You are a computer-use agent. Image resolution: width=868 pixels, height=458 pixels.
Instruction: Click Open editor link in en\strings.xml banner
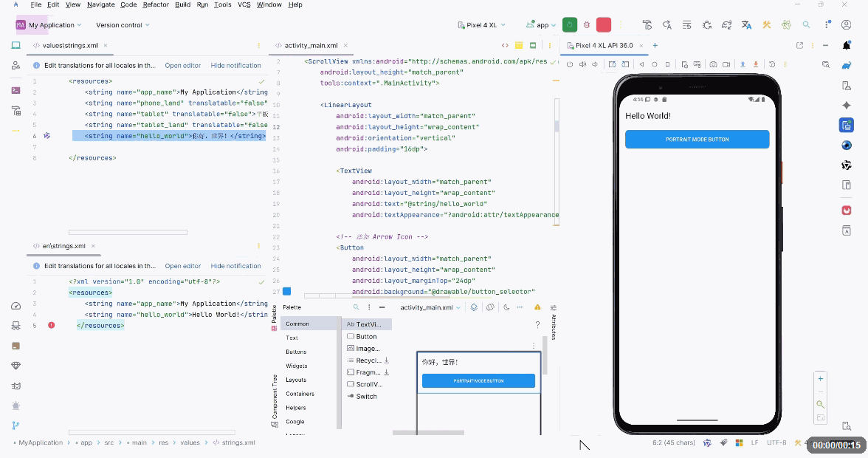[183, 266]
